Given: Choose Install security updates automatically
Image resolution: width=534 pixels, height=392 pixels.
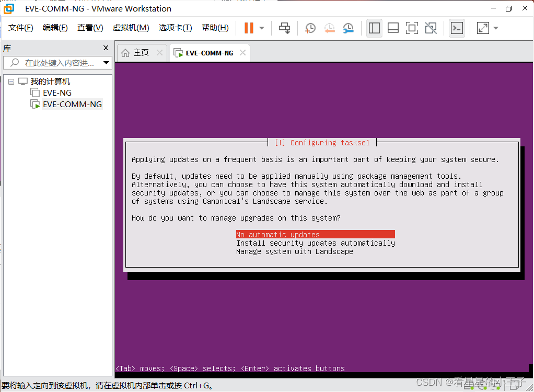Looking at the screenshot, I should [x=316, y=243].
